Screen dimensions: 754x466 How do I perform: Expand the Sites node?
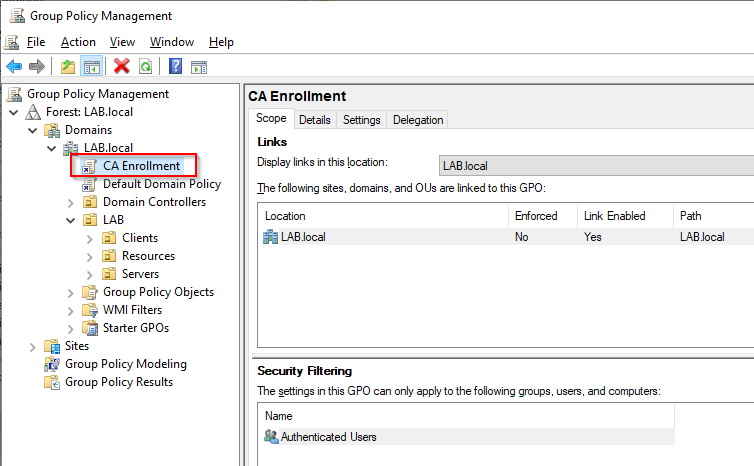click(32, 347)
